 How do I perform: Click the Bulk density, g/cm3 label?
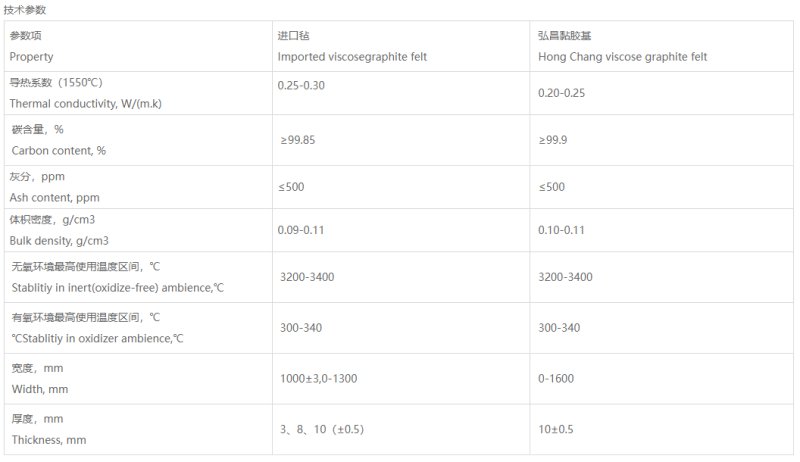(59, 241)
